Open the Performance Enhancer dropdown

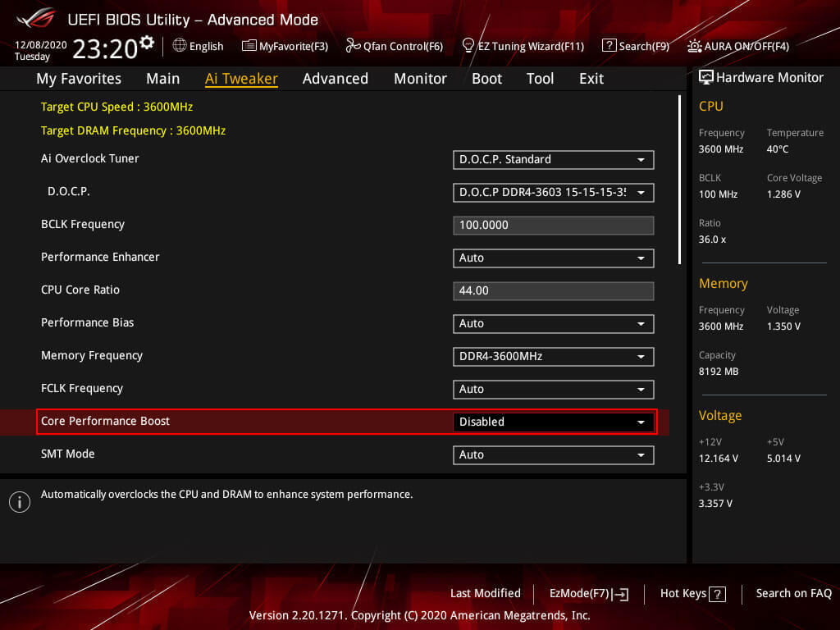(554, 258)
